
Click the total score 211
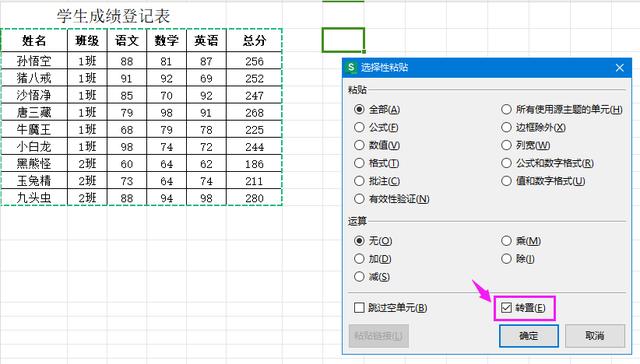[x=254, y=181]
